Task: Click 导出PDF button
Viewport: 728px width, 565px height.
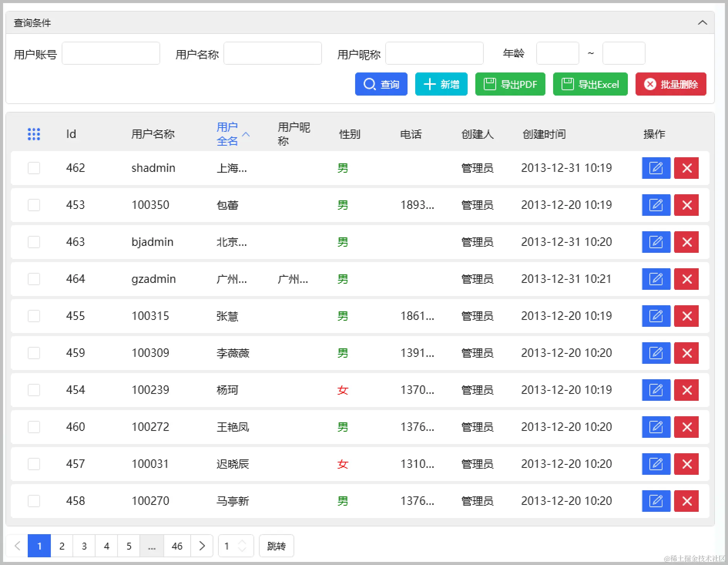Action: click(x=510, y=84)
